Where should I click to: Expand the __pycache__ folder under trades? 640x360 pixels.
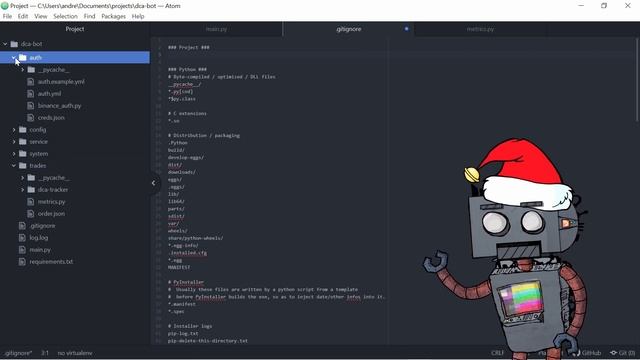pos(22,178)
